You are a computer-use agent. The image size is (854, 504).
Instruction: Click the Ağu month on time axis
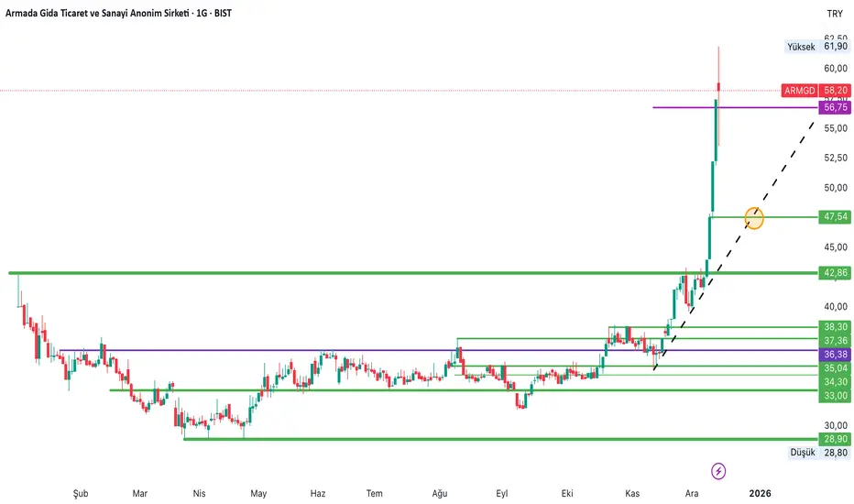click(440, 493)
